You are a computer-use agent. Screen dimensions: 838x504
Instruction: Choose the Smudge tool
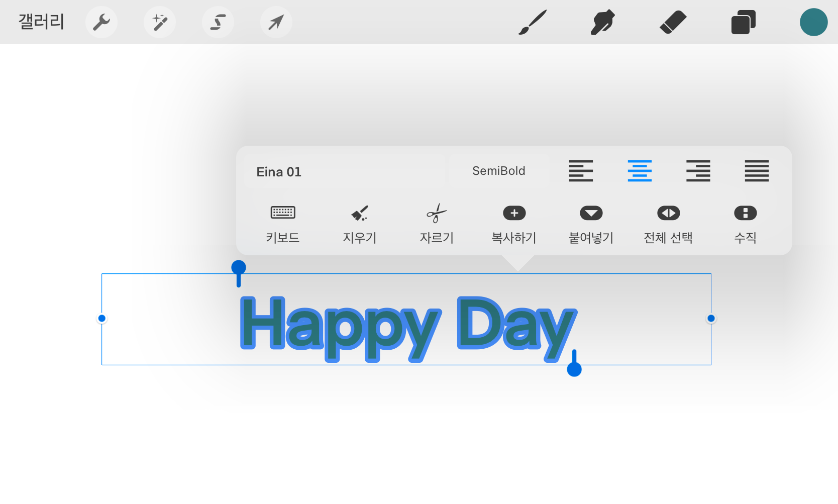point(602,22)
